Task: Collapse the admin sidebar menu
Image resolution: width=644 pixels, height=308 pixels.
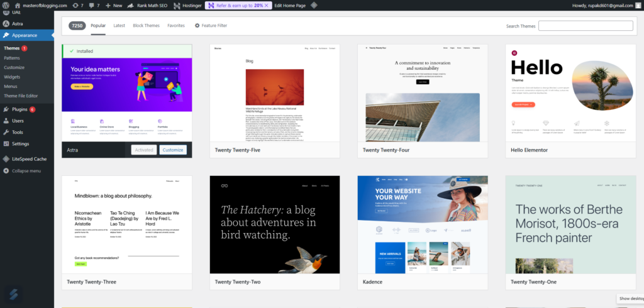Action: point(26,171)
